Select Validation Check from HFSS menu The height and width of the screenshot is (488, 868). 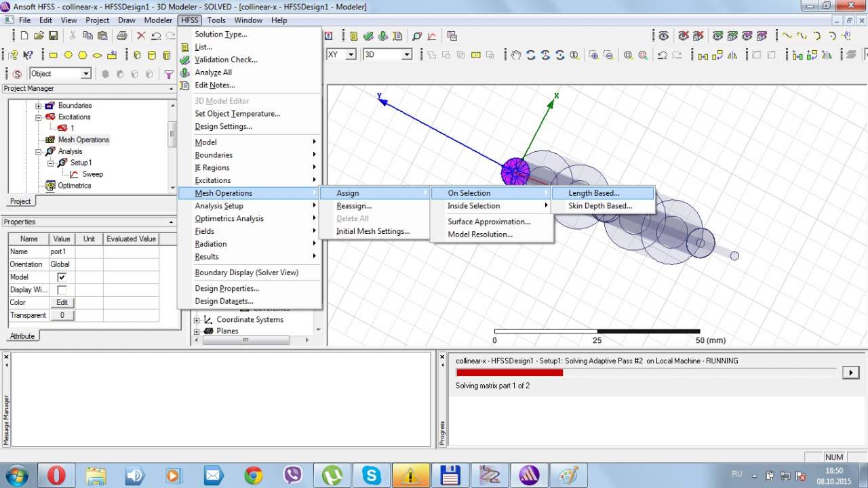pyautogui.click(x=226, y=60)
